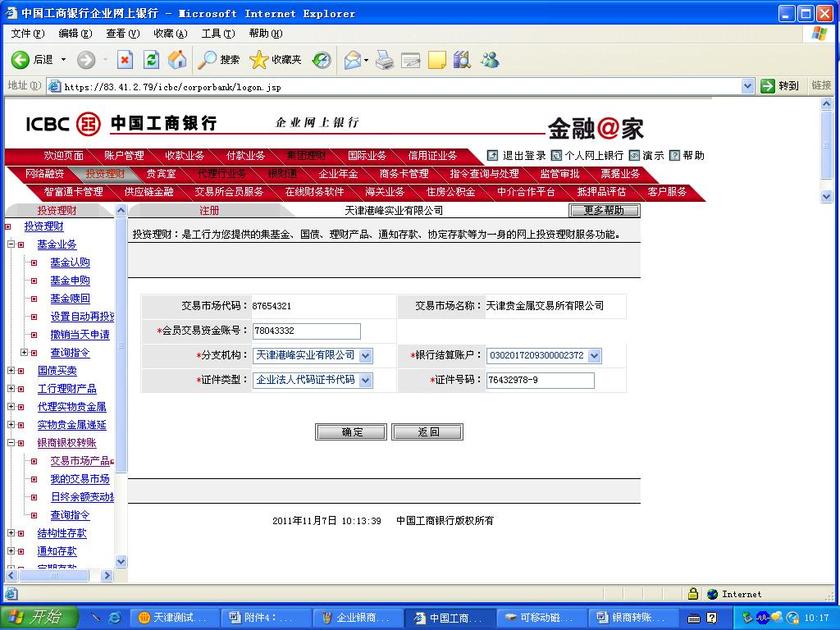Collapse the 基金业务 tree node
840x630 pixels.
click(x=11, y=244)
